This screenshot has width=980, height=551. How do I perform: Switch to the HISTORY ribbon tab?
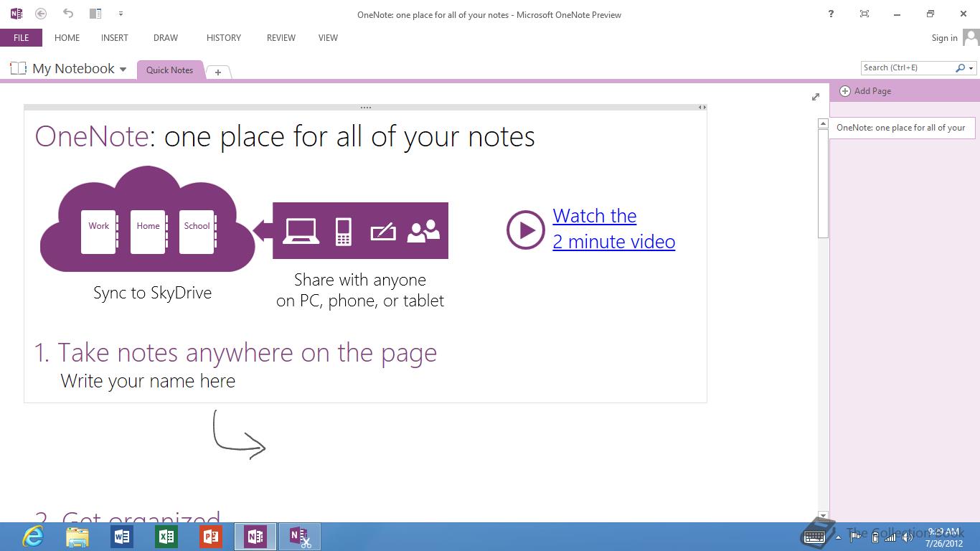(224, 38)
